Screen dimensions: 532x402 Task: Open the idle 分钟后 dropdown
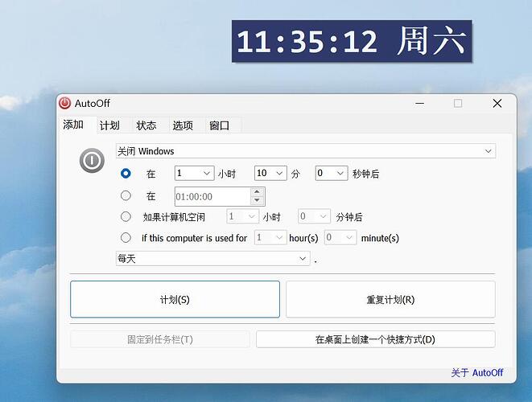click(x=314, y=216)
